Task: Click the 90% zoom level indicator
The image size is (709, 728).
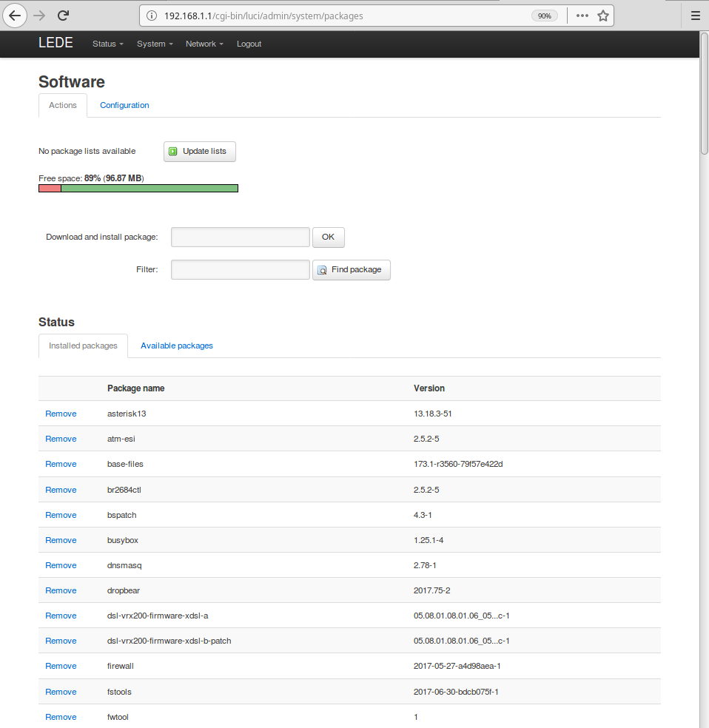Action: click(544, 16)
